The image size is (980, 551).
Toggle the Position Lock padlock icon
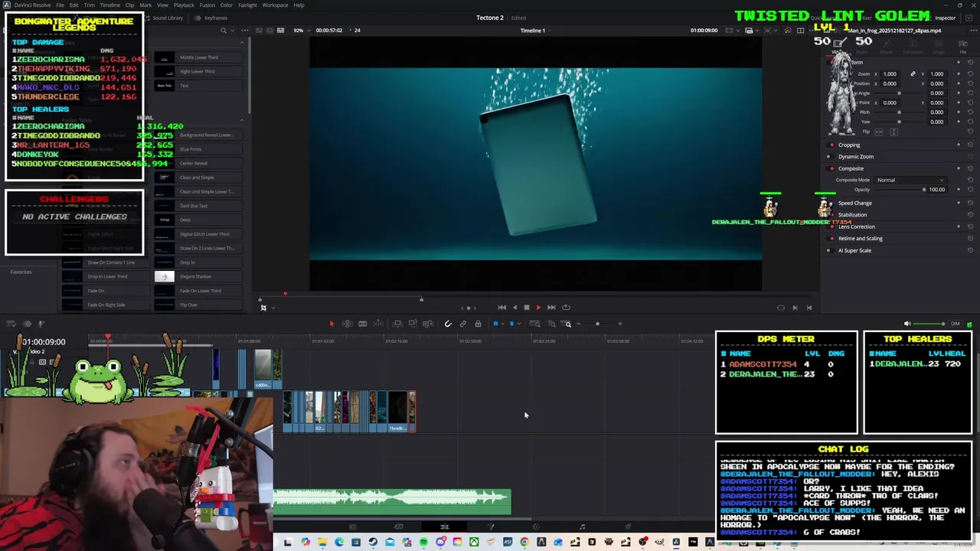(x=478, y=324)
